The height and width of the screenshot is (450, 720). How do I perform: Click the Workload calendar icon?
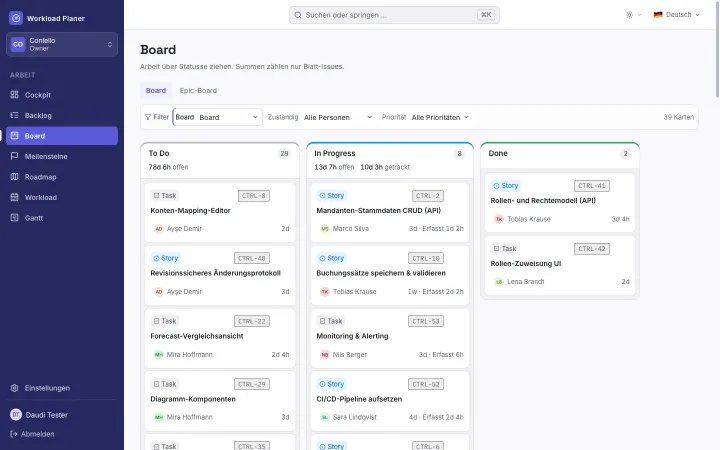click(x=15, y=197)
